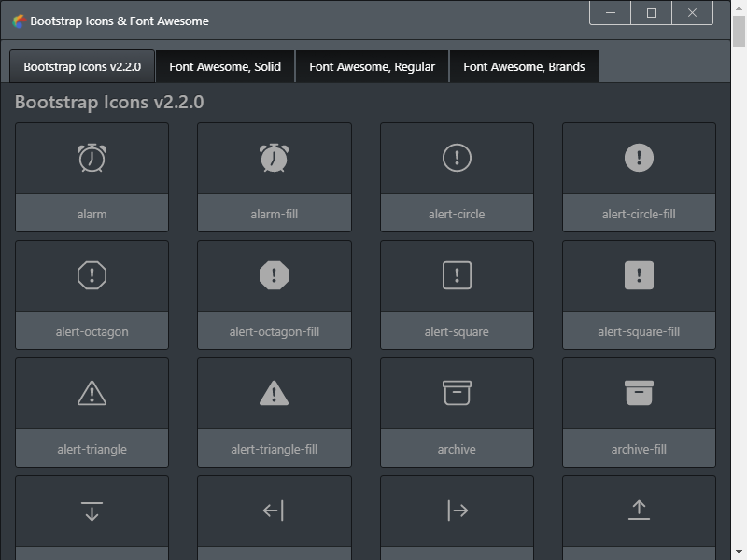747x560 pixels.
Task: Minimize the Bootstrap Icons window
Action: (611, 13)
